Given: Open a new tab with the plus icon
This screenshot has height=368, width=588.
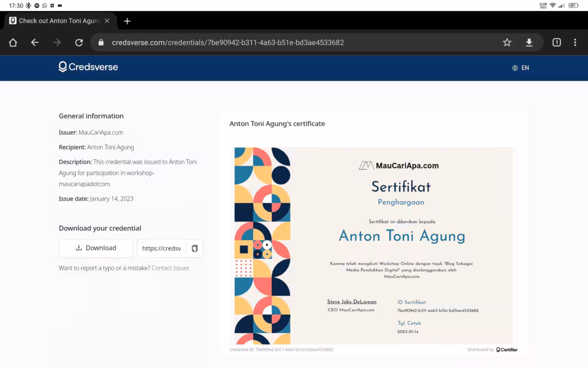Looking at the screenshot, I should pos(127,21).
